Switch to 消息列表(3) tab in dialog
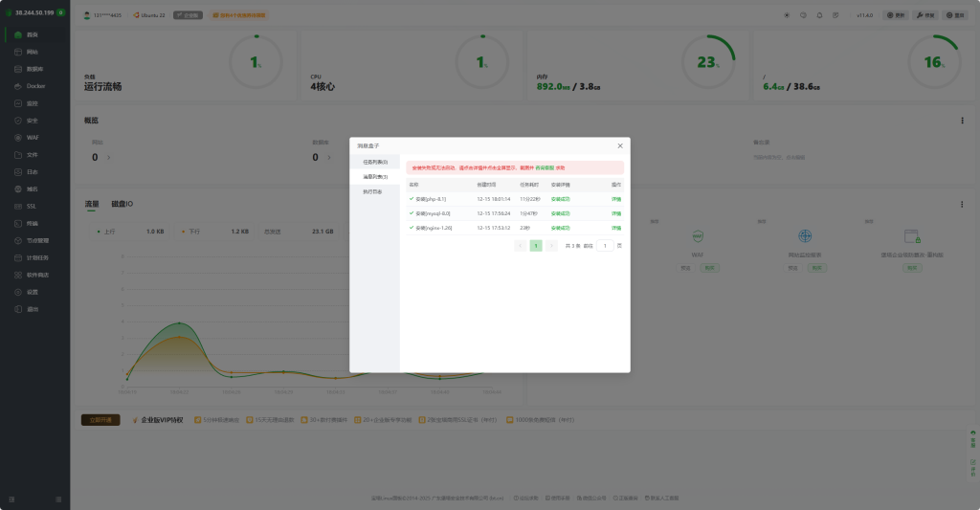980x510 pixels. click(x=375, y=177)
